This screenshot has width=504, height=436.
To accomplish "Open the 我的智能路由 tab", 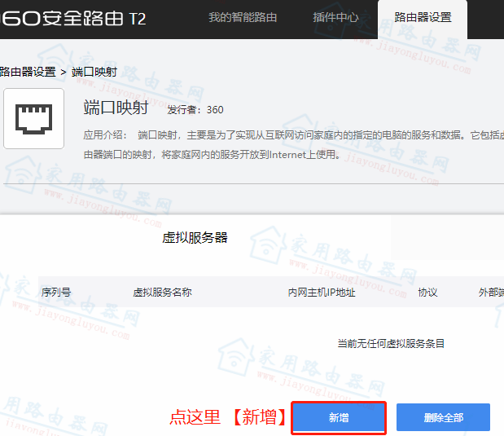I will 242,17.
